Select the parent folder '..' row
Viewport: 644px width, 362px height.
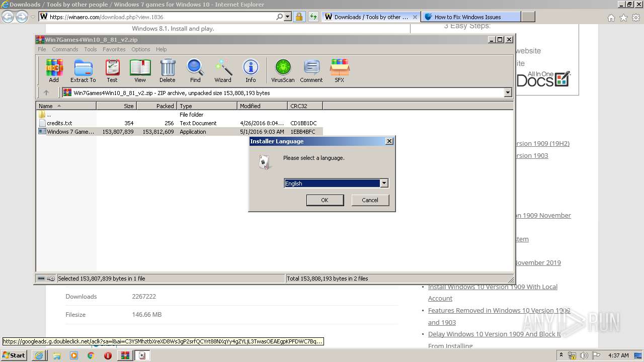(x=180, y=115)
